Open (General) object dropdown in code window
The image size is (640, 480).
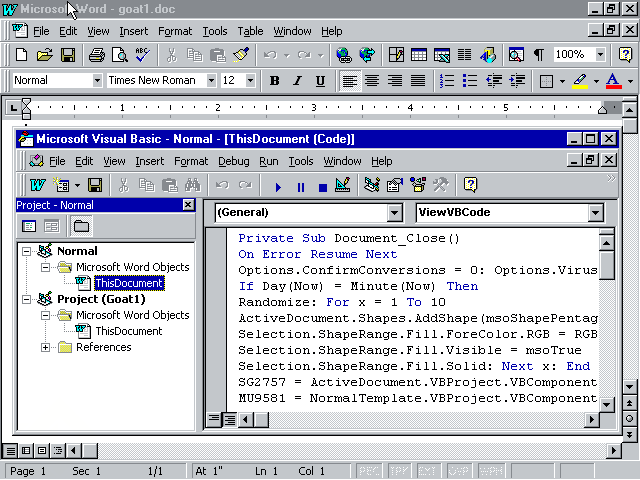(x=394, y=213)
